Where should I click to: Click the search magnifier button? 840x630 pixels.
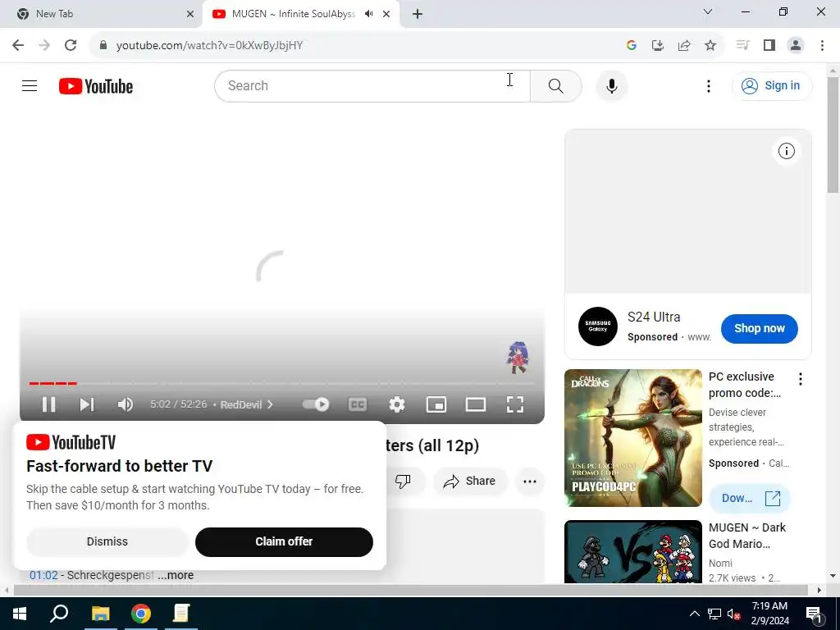click(x=555, y=85)
